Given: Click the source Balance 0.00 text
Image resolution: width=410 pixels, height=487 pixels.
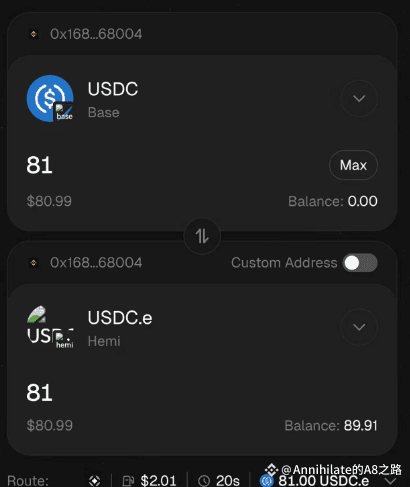Looking at the screenshot, I should (x=333, y=201).
